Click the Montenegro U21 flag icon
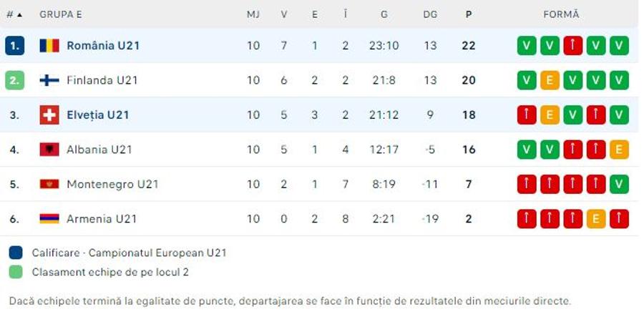The width and height of the screenshot is (644, 317). (49, 184)
